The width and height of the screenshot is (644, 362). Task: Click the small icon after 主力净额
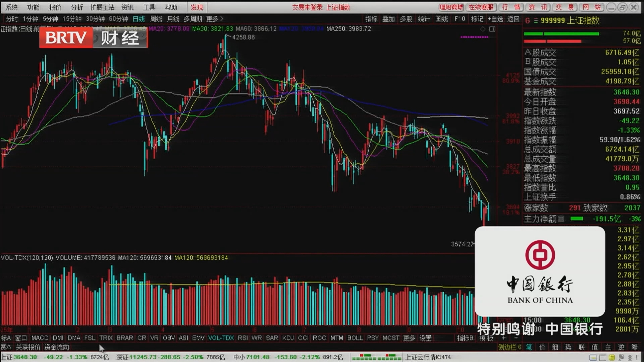tap(561, 219)
